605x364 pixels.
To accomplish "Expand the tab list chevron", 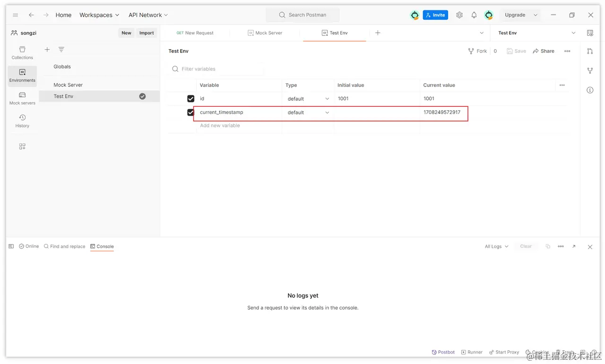I will (482, 33).
